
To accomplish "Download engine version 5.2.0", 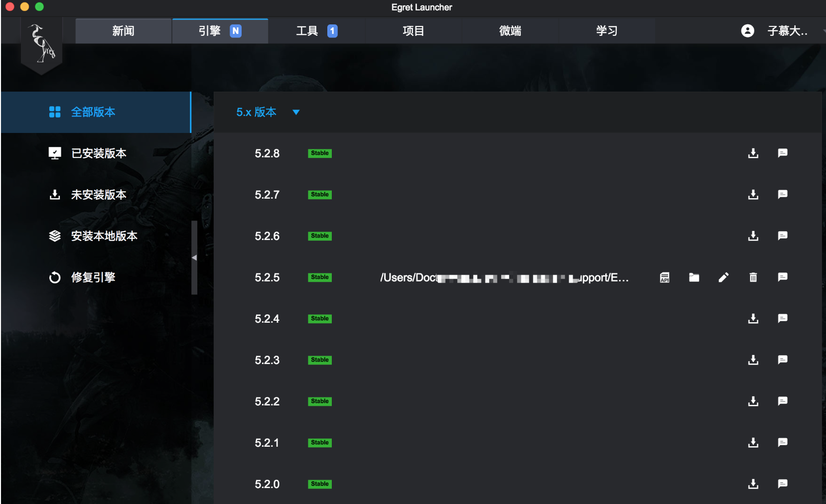I will [753, 484].
